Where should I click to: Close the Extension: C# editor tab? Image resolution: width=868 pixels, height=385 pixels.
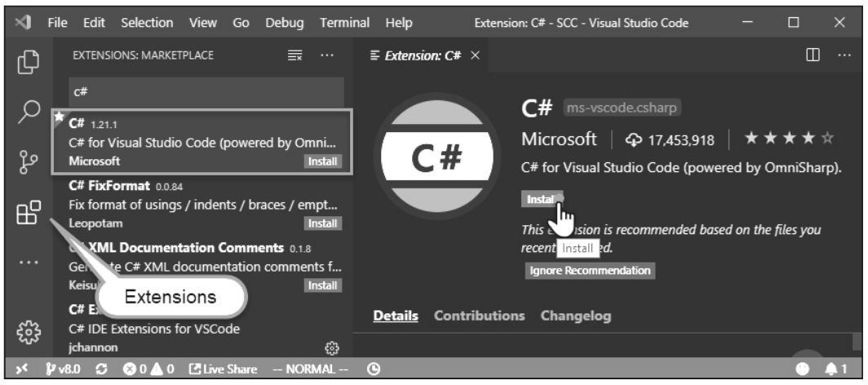(476, 55)
